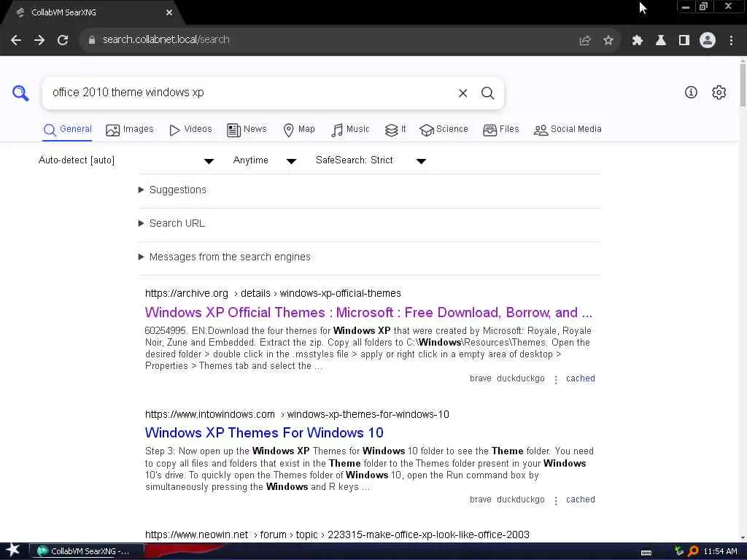Screen dimensions: 747x560
Task: Open cached link for archive.org result
Action: [580, 378]
